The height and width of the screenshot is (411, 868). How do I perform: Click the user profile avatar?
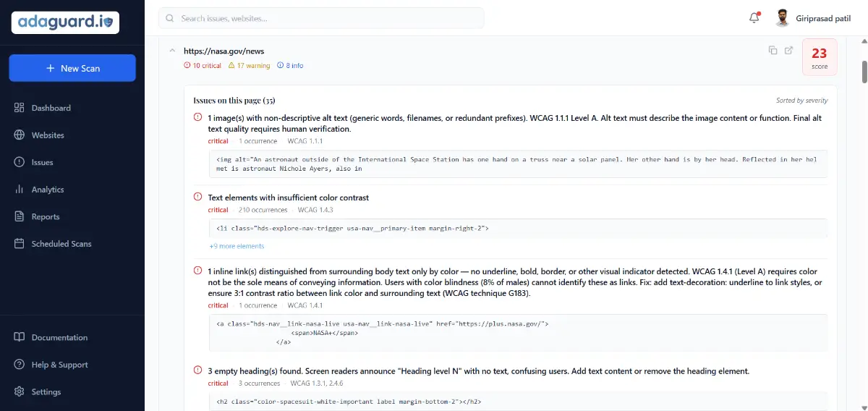(782, 18)
